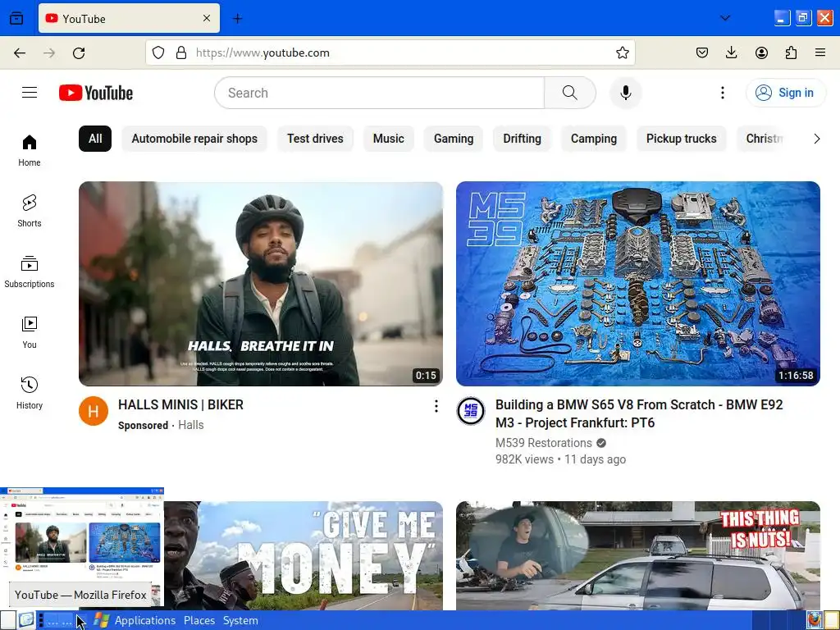Open the HALLS ad three-dot options menu
This screenshot has height=630, width=840.
[436, 406]
